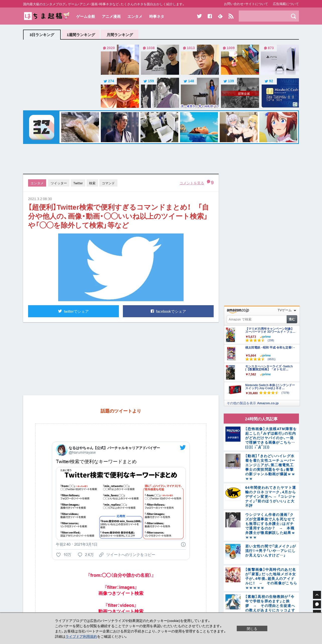Close the cookie banner with 閉じる button

pos(252,628)
